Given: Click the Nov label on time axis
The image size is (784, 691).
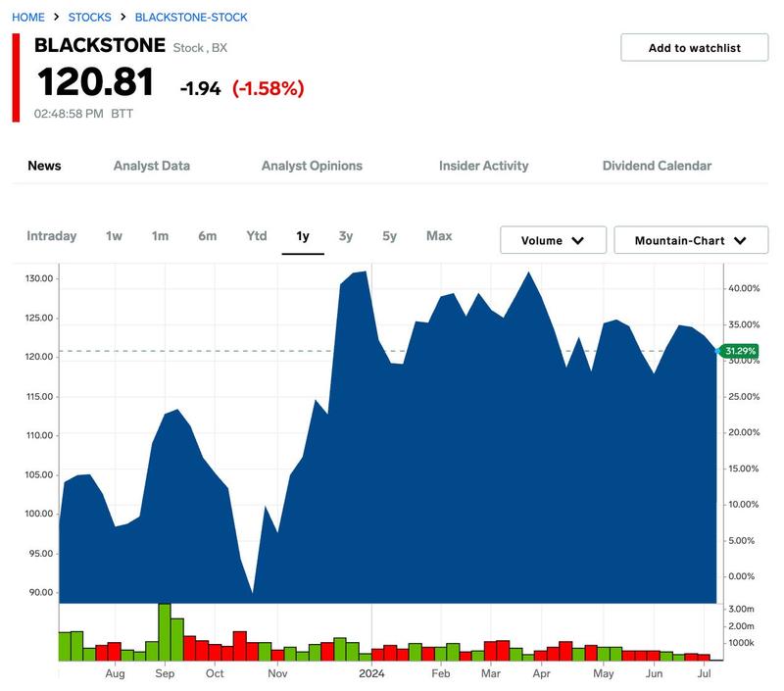Looking at the screenshot, I should (277, 673).
